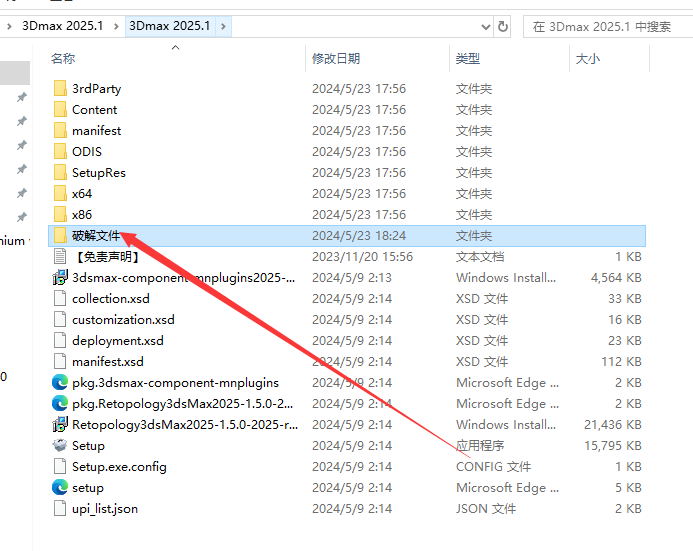The width and height of the screenshot is (693, 551).
Task: Select the x86 folder icon
Action: tap(60, 214)
